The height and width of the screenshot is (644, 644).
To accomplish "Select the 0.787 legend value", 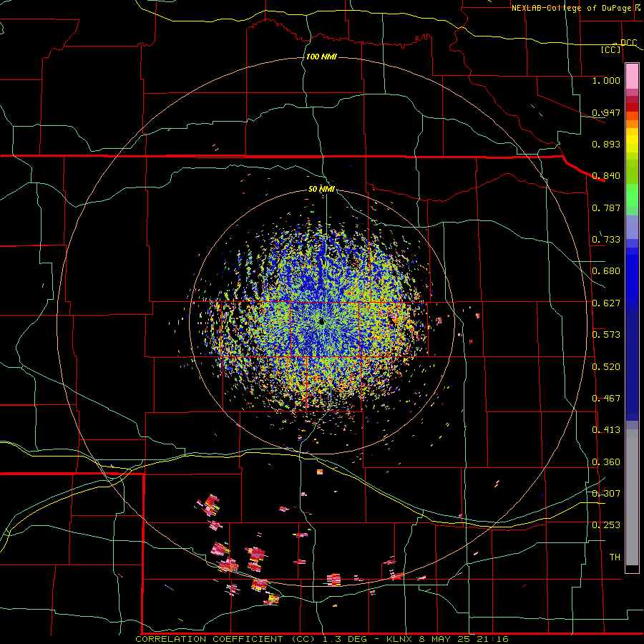I will (x=606, y=208).
